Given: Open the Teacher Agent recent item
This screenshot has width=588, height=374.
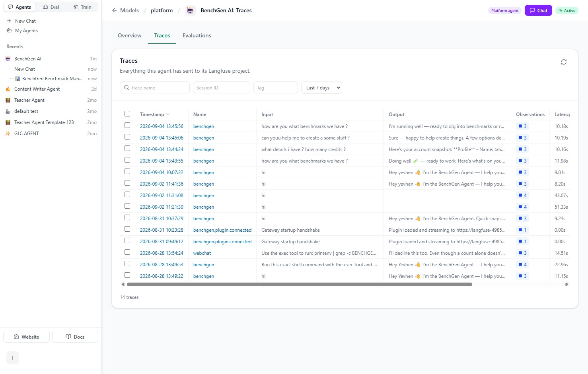Looking at the screenshot, I should click(x=51, y=100).
